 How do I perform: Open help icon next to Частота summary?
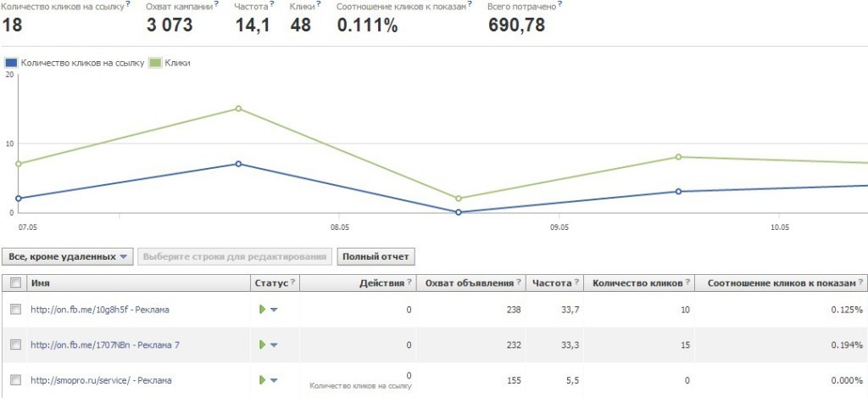click(x=272, y=4)
